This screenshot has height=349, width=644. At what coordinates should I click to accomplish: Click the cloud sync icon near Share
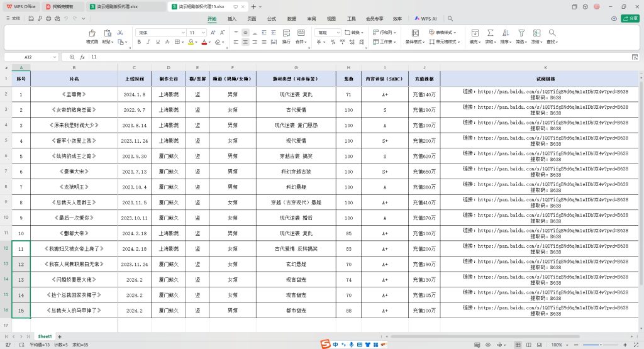(614, 18)
